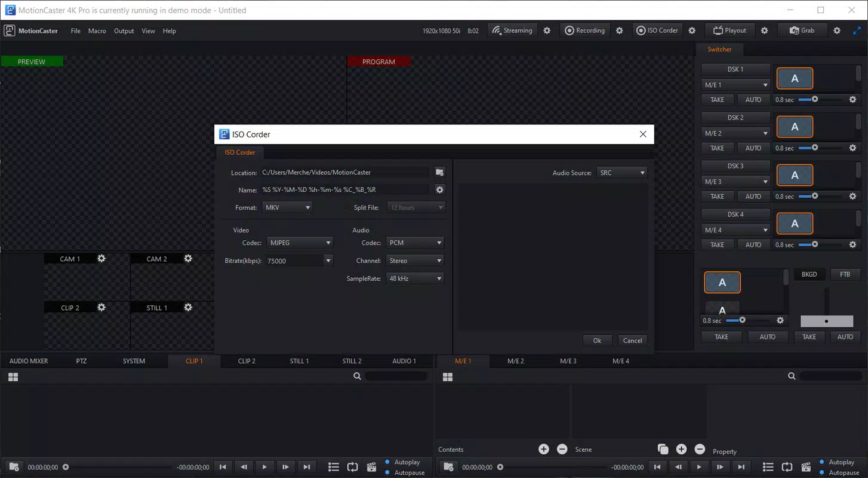Browse for the recording location folder
The image size is (868, 478).
click(440, 173)
